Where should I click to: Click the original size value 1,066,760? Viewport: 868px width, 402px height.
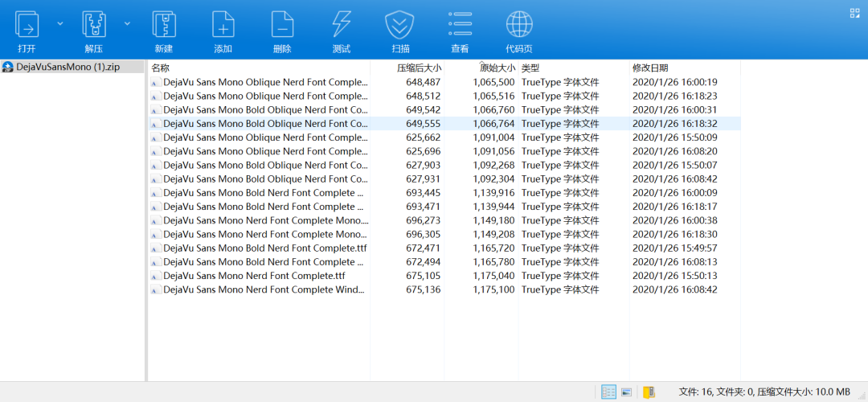pos(493,110)
